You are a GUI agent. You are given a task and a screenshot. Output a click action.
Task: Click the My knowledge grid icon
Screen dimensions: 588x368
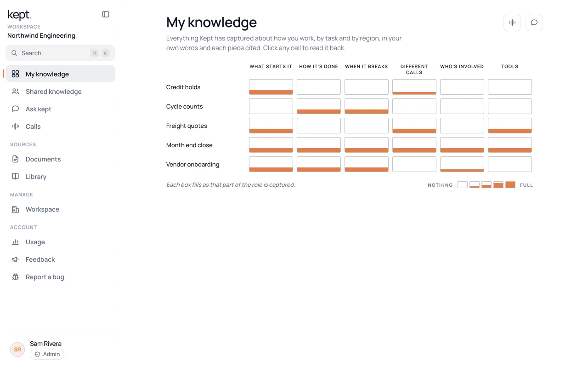pyautogui.click(x=15, y=74)
